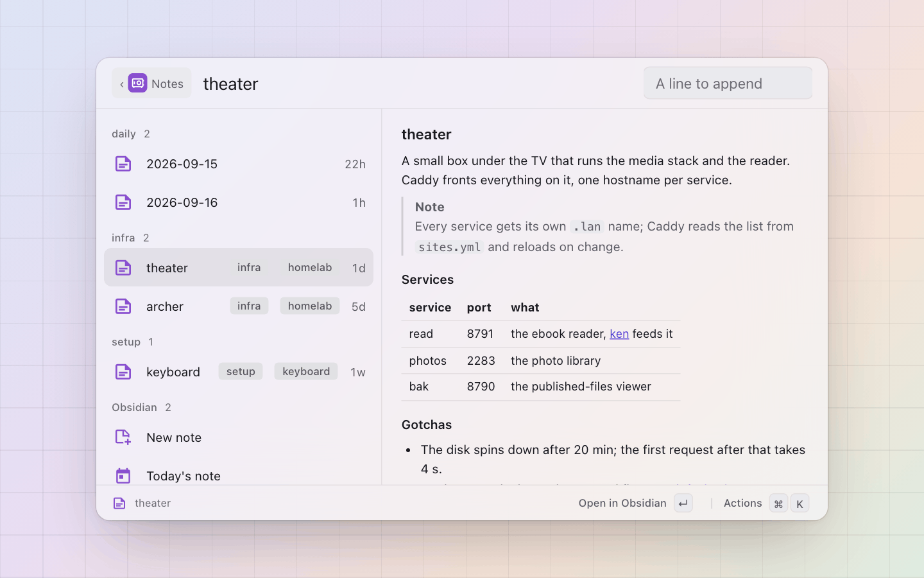Click the infra section header
The height and width of the screenshot is (578, 924).
[130, 238]
